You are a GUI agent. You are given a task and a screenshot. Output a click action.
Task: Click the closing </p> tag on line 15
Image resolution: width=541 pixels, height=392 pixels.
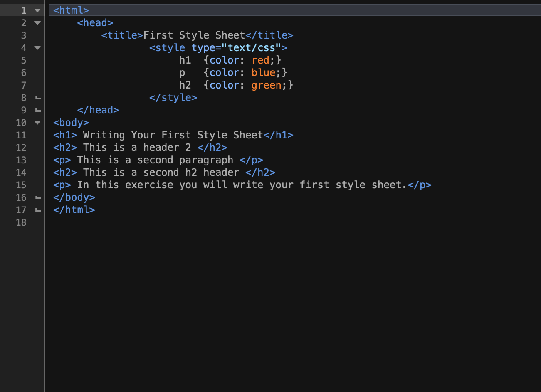(x=419, y=185)
